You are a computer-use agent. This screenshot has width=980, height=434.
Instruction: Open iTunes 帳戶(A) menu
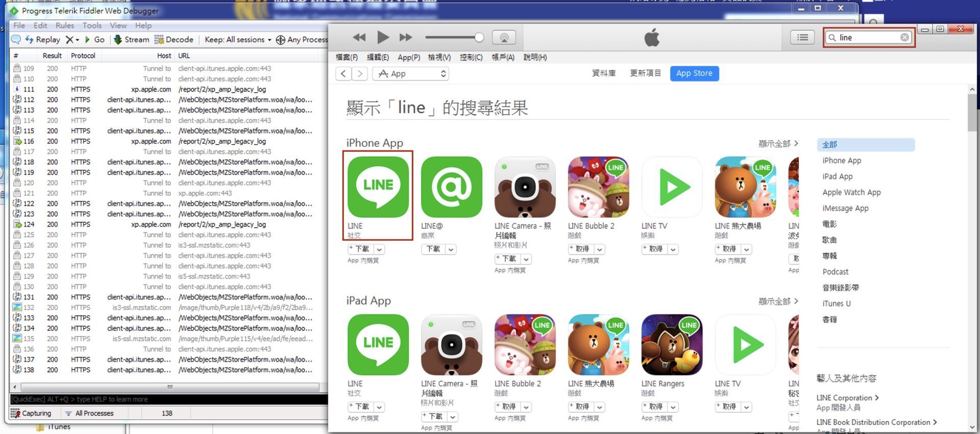click(x=503, y=57)
